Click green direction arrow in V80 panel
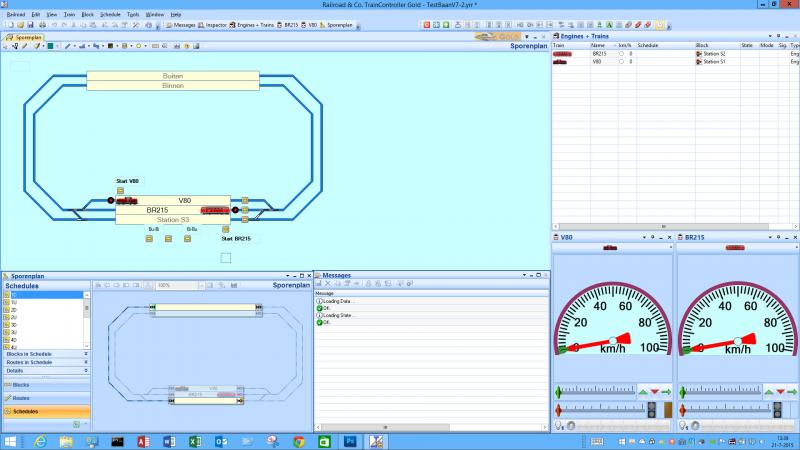The image size is (800, 450). pyautogui.click(x=666, y=392)
